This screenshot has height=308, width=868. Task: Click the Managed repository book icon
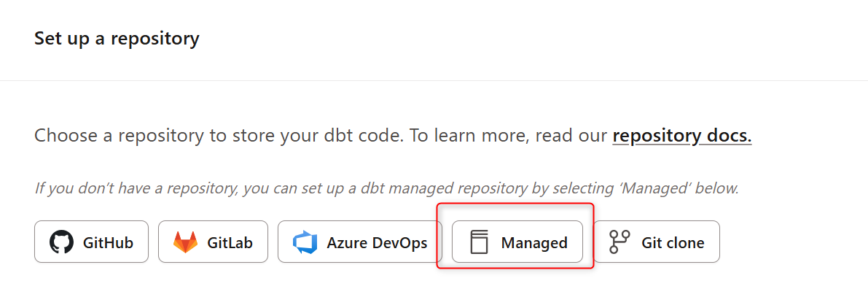tap(479, 242)
